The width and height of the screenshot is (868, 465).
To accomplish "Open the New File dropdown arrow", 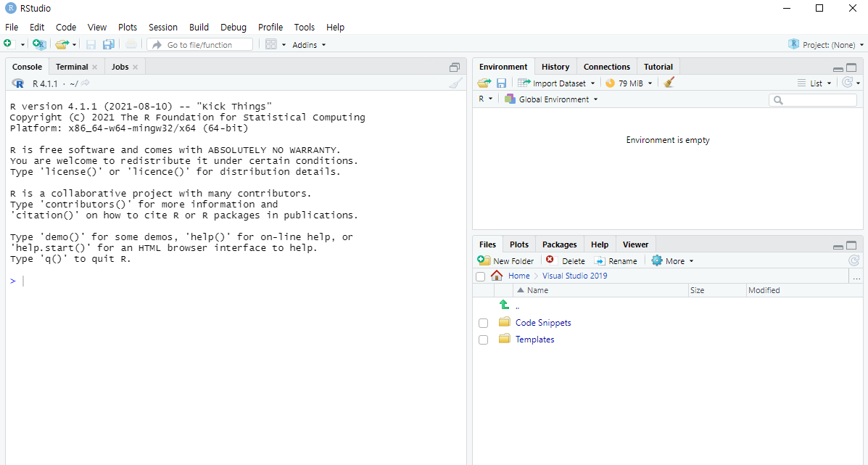I will pyautogui.click(x=22, y=45).
